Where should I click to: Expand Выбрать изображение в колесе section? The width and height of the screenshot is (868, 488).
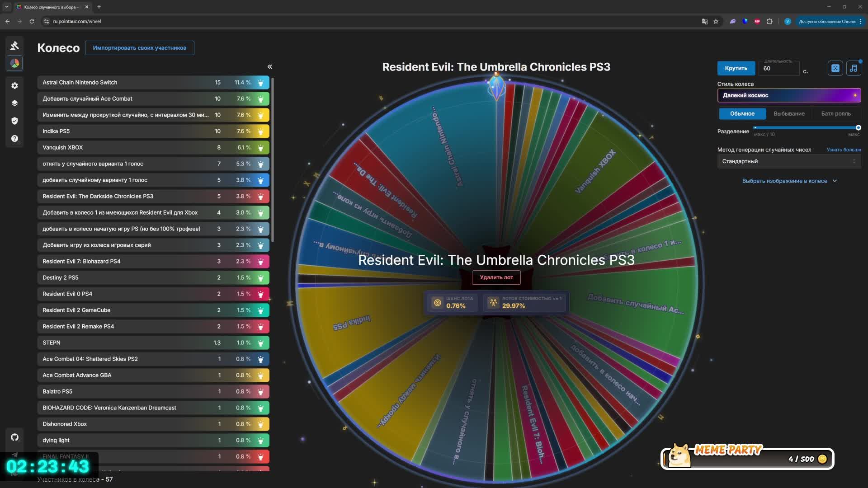point(789,181)
